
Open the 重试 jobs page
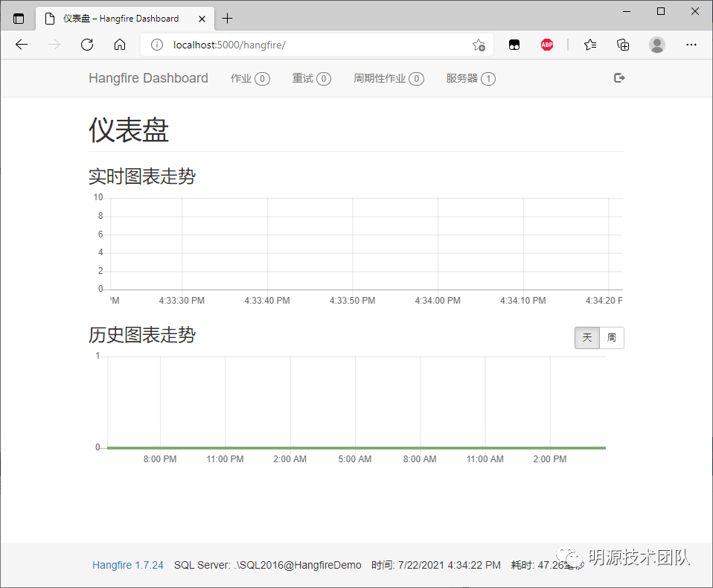tap(311, 78)
